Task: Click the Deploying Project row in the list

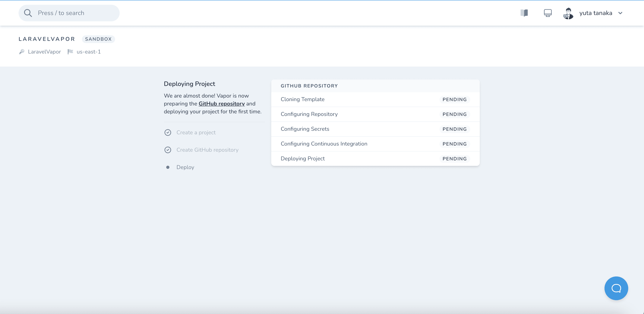Action: (x=375, y=159)
